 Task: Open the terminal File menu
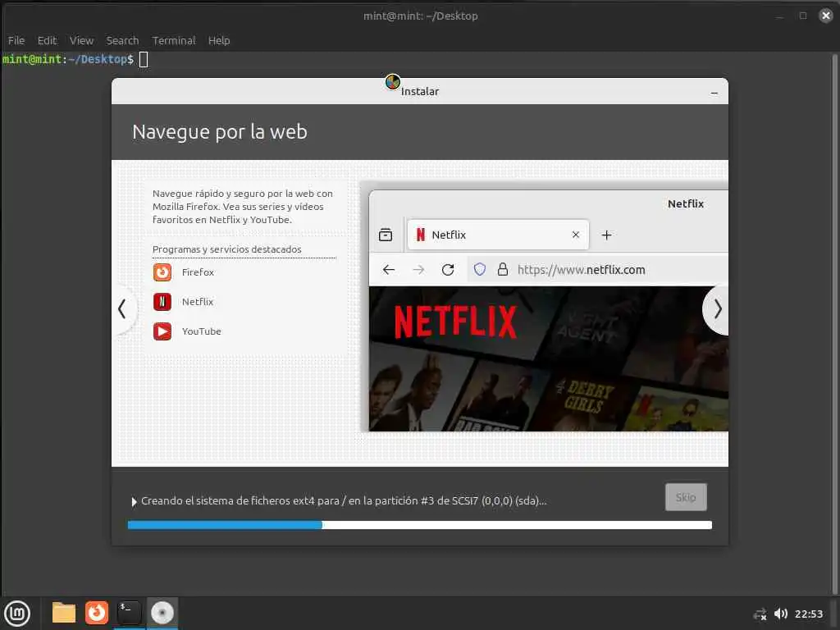[16, 41]
